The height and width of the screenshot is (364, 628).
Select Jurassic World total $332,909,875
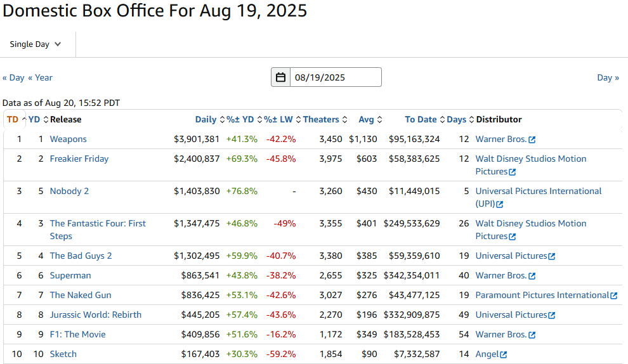412,315
